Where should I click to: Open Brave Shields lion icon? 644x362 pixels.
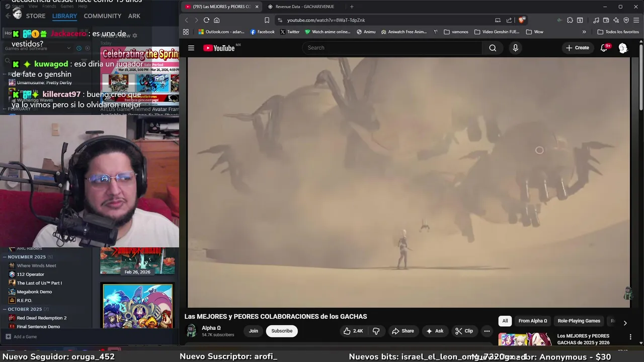pos(522,20)
